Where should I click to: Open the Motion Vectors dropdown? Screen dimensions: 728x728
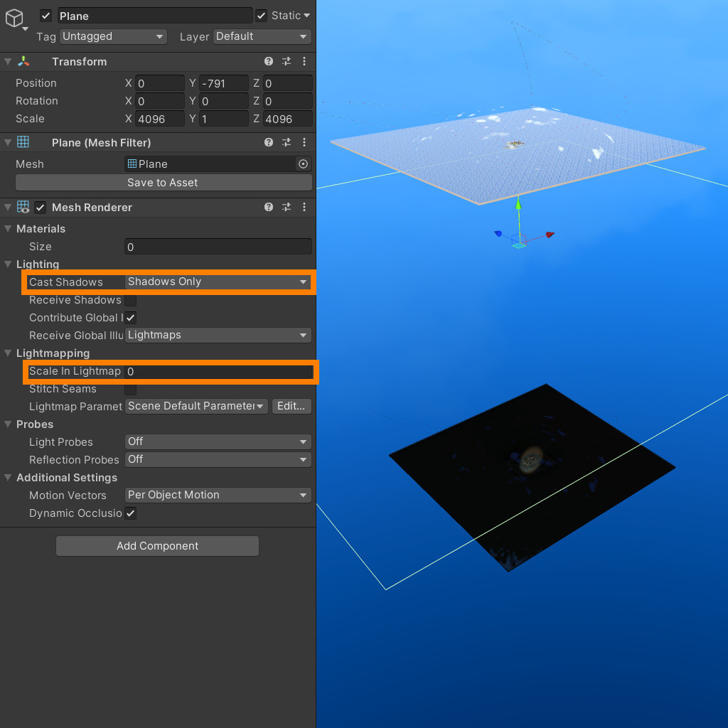click(x=218, y=495)
